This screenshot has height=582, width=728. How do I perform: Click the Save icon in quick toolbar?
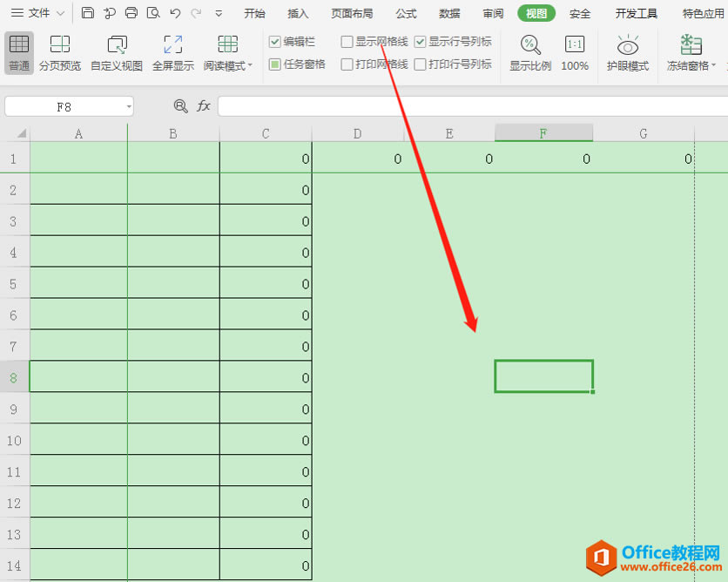(87, 12)
